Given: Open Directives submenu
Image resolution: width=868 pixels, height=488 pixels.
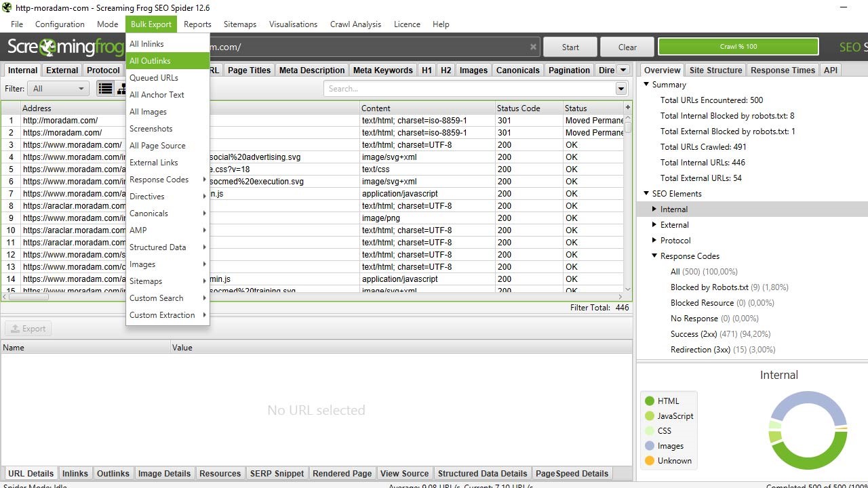Looking at the screenshot, I should (167, 197).
